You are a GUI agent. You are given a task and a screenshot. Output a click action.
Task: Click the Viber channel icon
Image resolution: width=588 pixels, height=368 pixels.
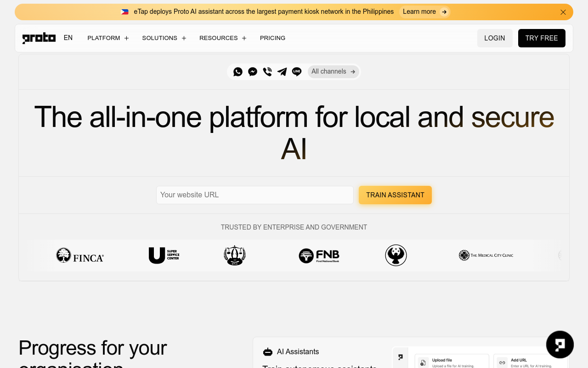coord(267,72)
